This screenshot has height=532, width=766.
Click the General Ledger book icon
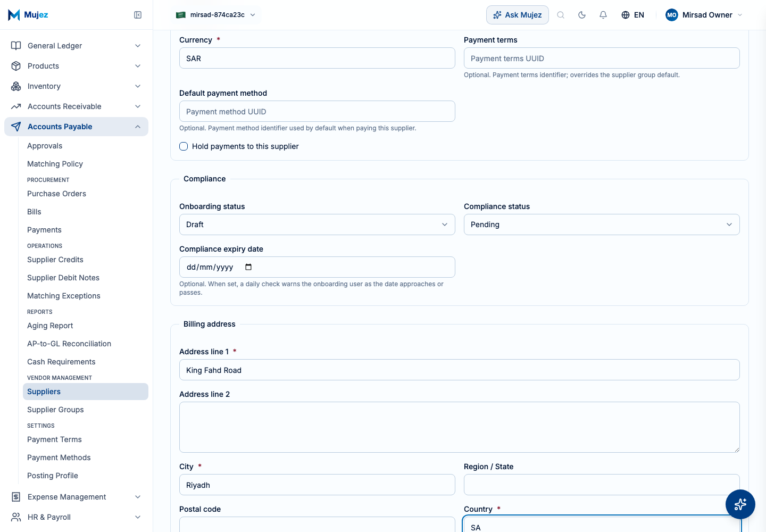[x=16, y=46]
